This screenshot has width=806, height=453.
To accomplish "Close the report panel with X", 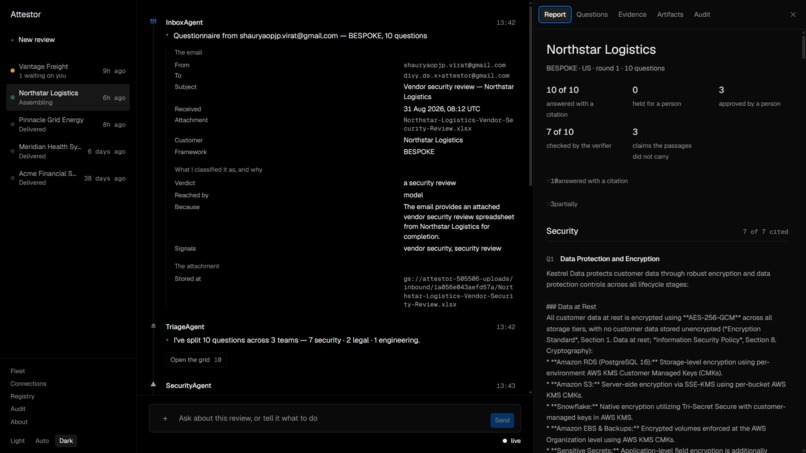I will [793, 14].
